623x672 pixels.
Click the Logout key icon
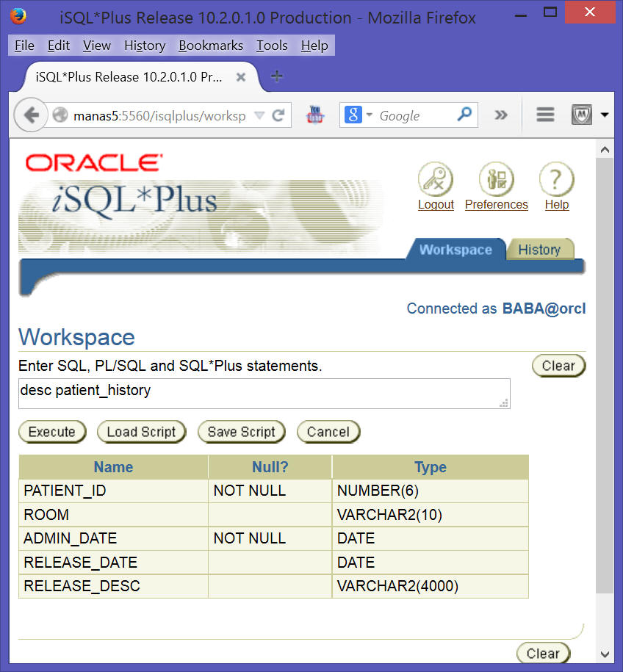point(436,179)
